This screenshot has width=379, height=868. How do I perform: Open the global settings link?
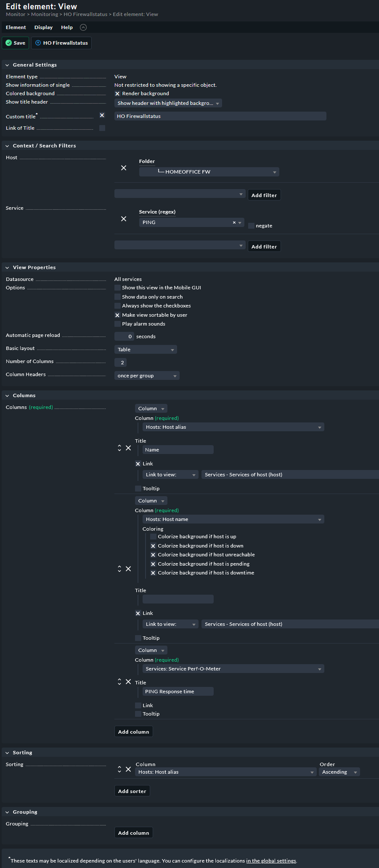(271, 861)
